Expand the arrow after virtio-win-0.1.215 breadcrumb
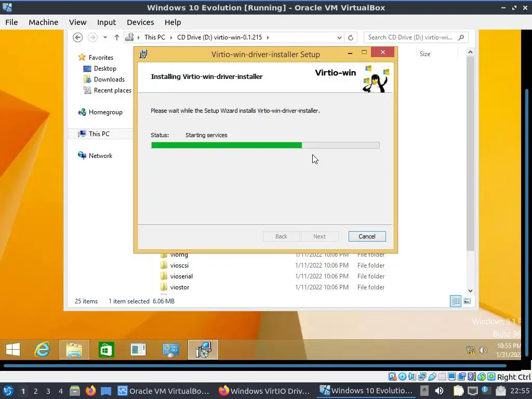Image resolution: width=532 pixels, height=399 pixels. pyautogui.click(x=268, y=37)
